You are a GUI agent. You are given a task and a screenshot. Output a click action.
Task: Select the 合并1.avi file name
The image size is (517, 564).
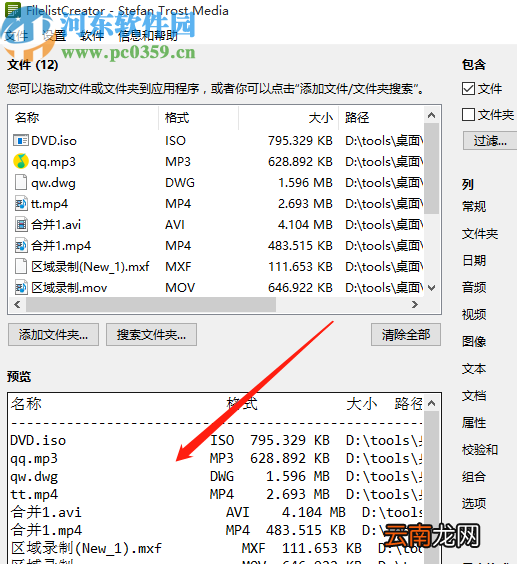tap(56, 225)
